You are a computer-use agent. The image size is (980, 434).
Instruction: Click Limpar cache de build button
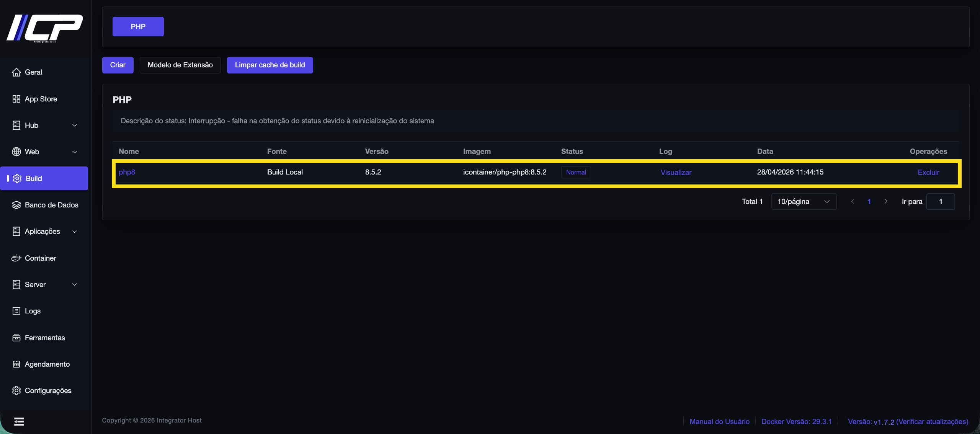pyautogui.click(x=270, y=65)
